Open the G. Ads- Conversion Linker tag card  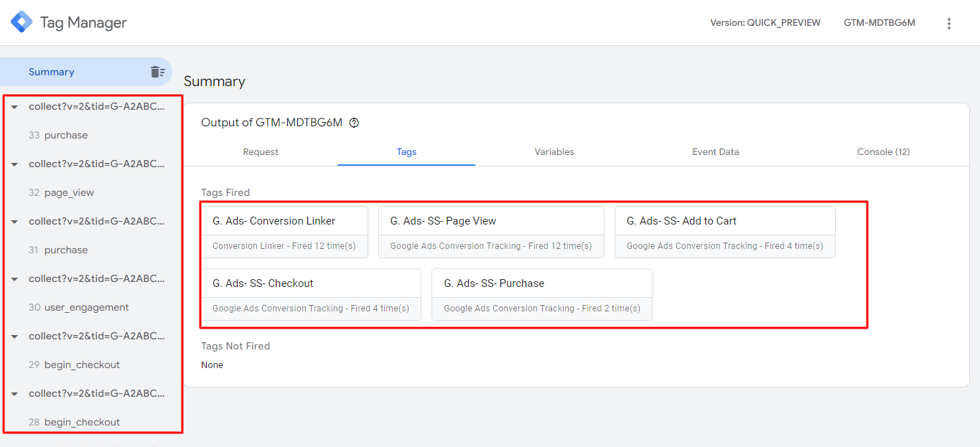(284, 232)
